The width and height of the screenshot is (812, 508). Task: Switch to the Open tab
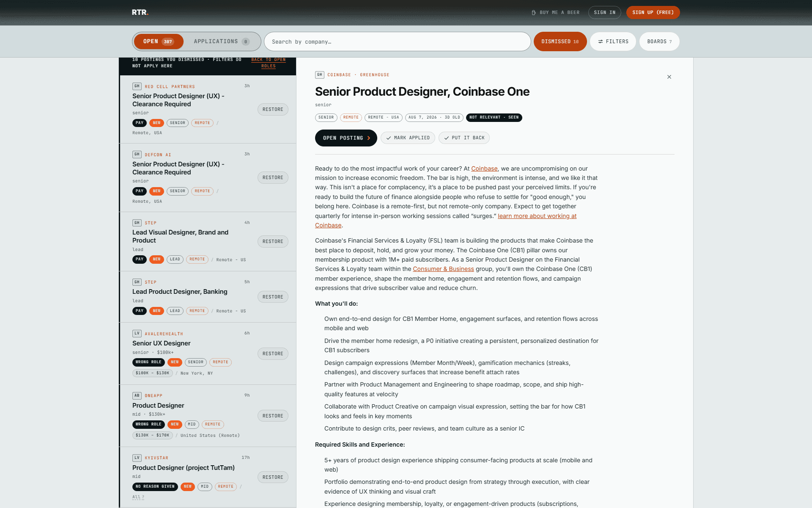(159, 41)
